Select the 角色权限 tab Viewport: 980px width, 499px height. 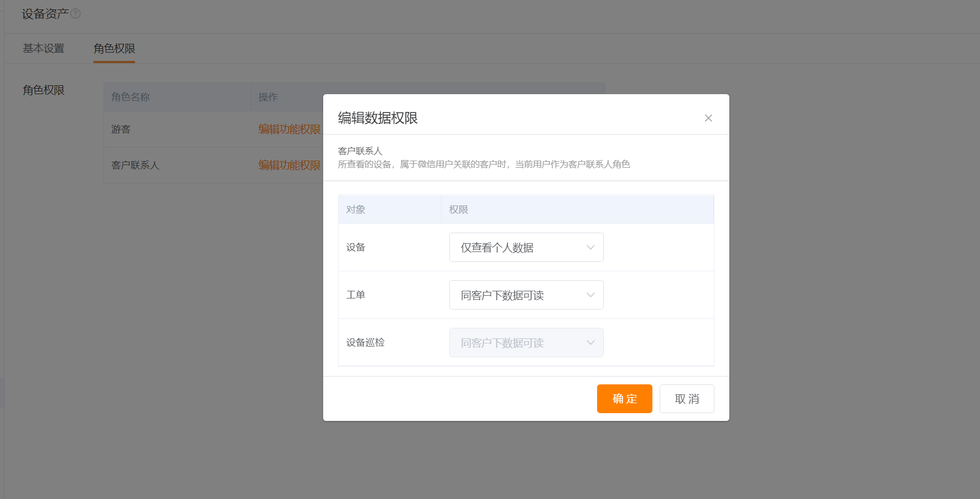pos(115,49)
